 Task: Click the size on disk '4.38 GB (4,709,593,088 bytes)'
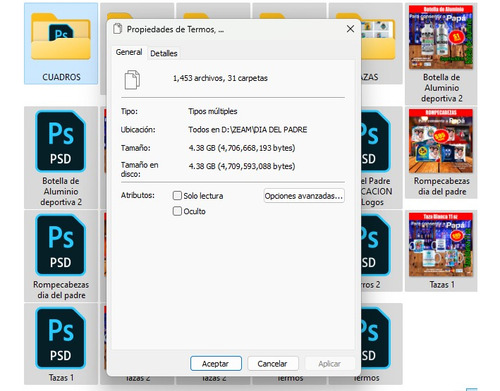click(242, 166)
